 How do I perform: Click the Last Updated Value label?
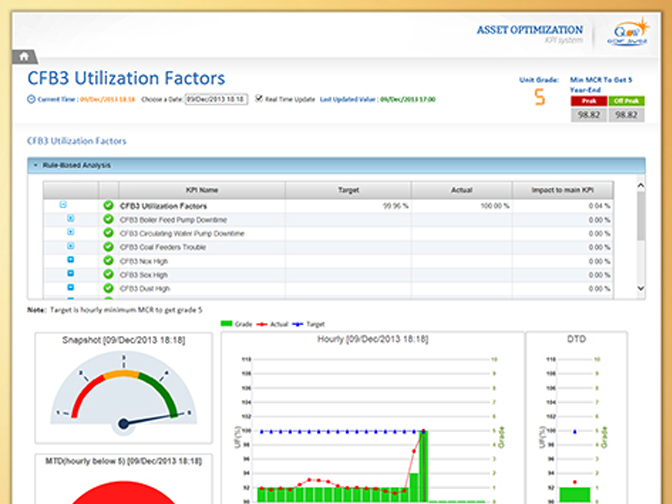[349, 99]
